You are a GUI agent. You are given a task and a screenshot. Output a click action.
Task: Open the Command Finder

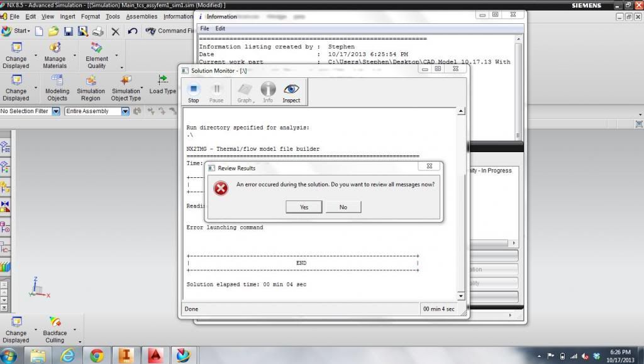click(x=169, y=31)
